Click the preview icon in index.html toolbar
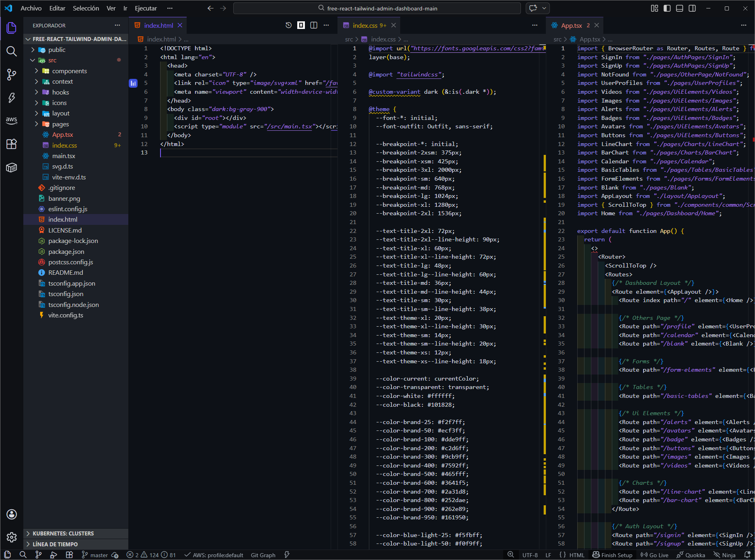 (x=301, y=25)
